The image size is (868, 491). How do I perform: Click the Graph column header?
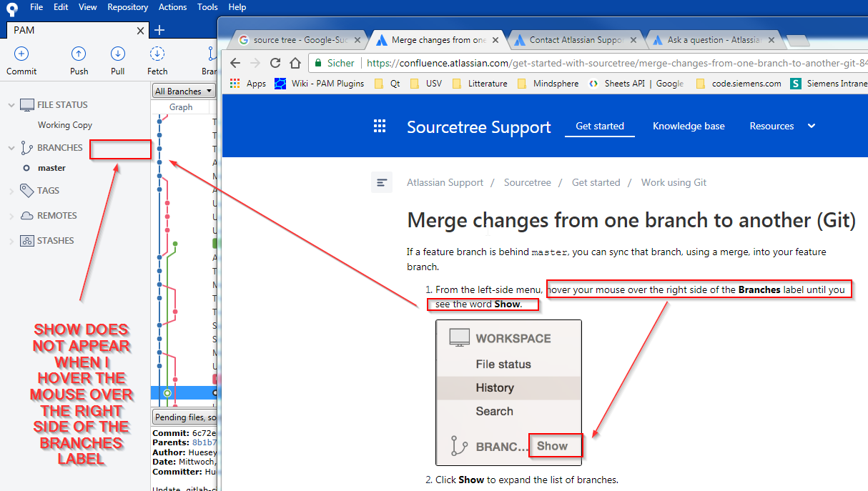(180, 107)
